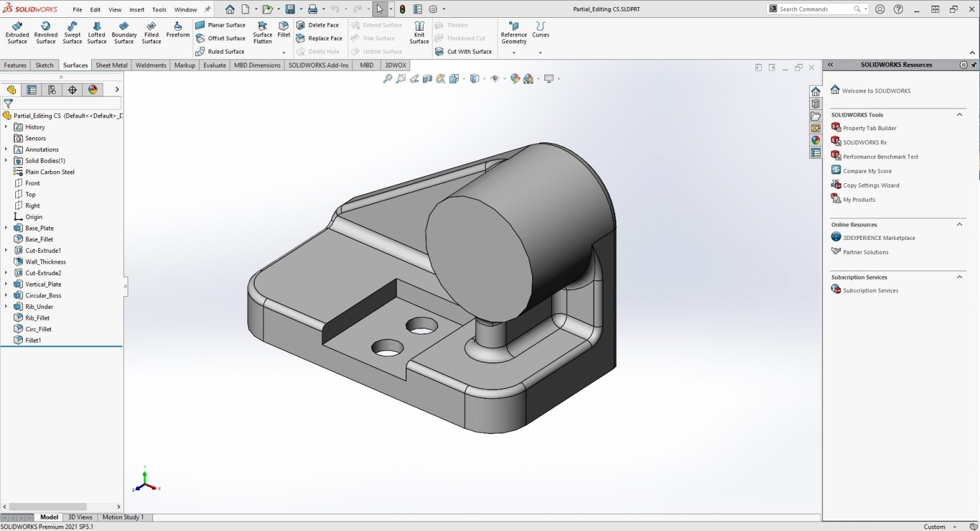Expand the Solid Bodies folder in the tree

tap(6, 160)
